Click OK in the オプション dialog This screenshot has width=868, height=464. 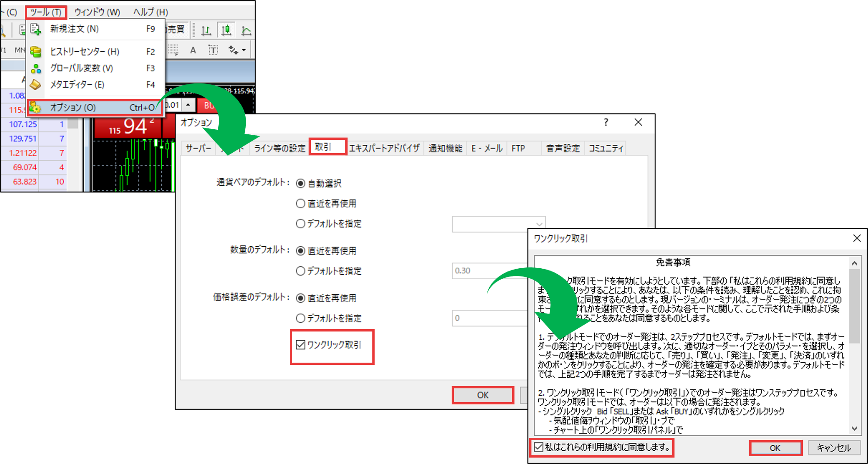(x=483, y=395)
